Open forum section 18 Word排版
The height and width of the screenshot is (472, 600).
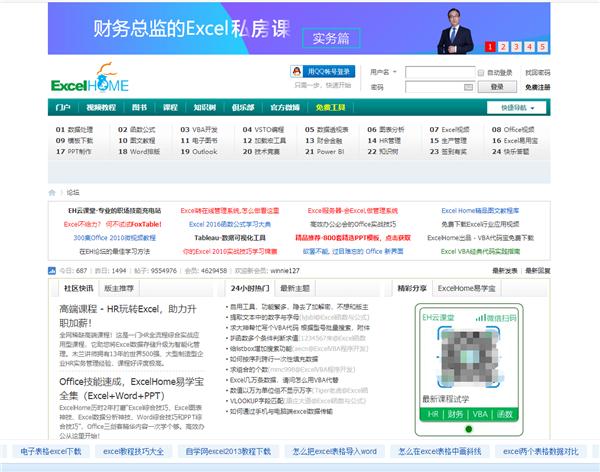tap(139, 152)
